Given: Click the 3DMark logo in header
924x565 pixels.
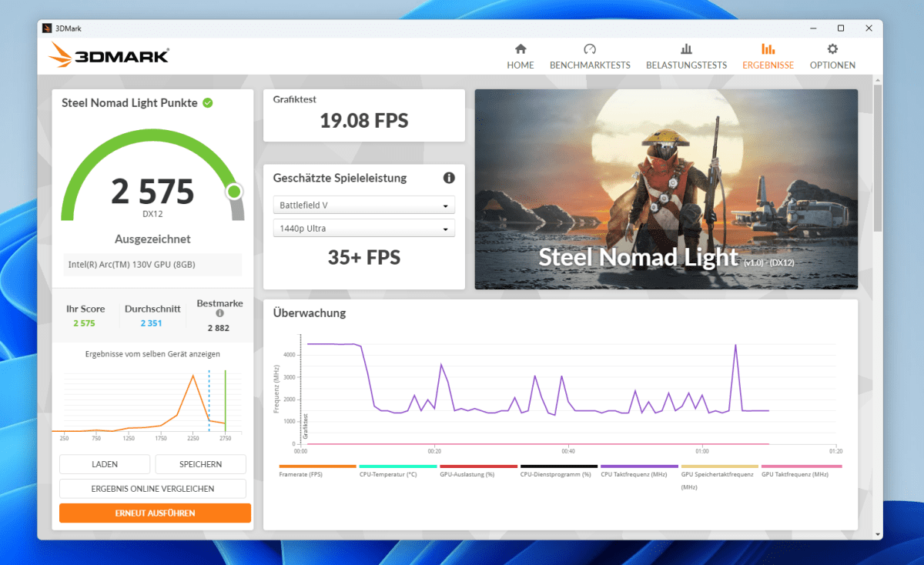Looking at the screenshot, I should click(108, 55).
